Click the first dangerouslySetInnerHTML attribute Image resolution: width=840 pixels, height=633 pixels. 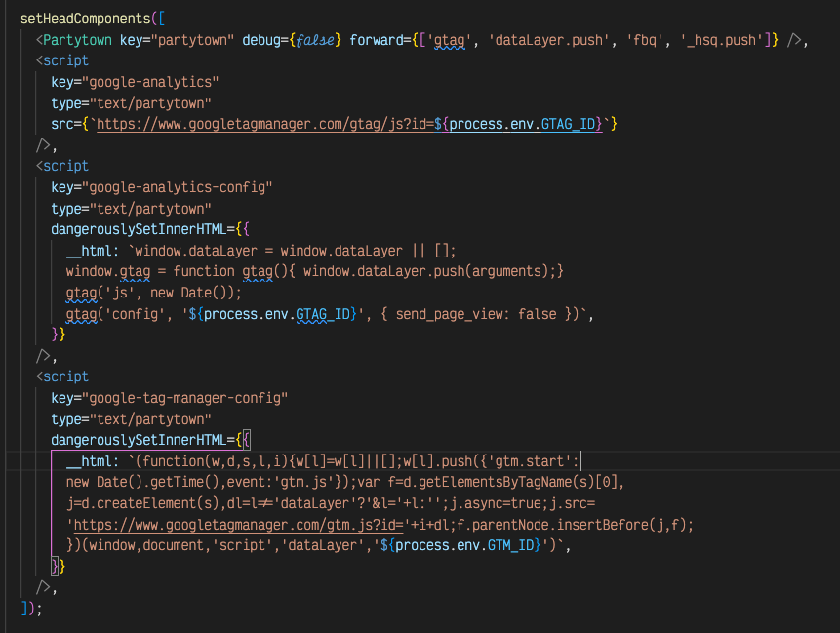point(141,228)
